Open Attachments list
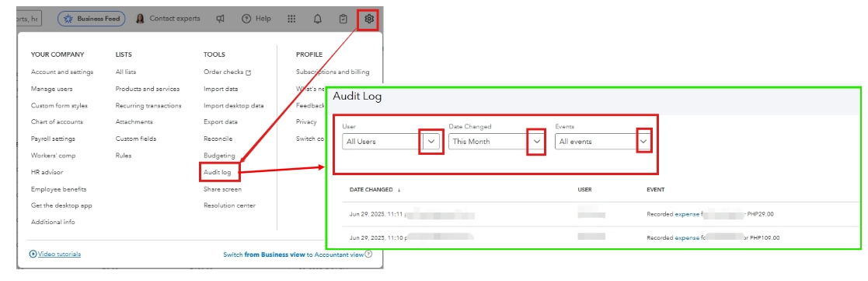This screenshot has width=868, height=281. pyautogui.click(x=134, y=122)
